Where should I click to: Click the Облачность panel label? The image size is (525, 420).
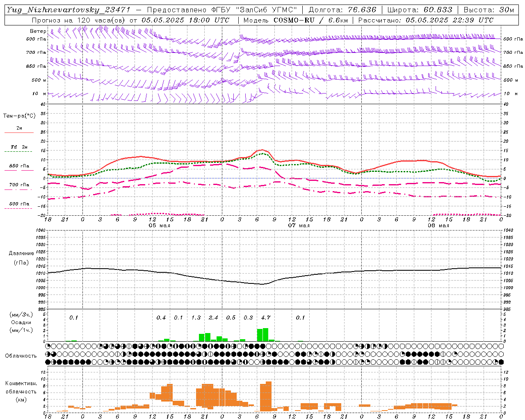pyautogui.click(x=21, y=356)
